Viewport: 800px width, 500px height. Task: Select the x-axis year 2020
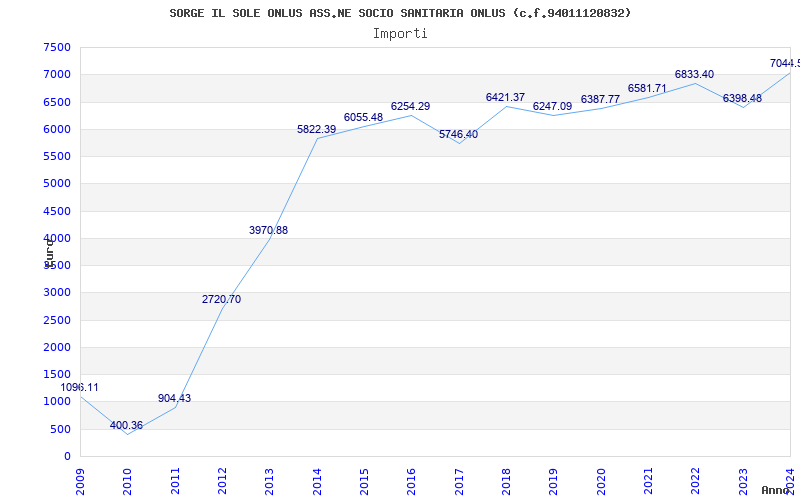point(601,481)
